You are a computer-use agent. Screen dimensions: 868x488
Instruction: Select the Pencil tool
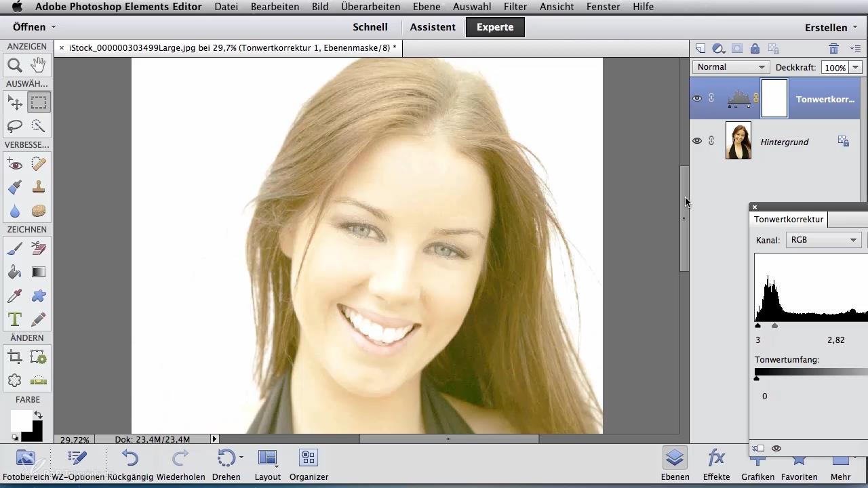coord(39,319)
